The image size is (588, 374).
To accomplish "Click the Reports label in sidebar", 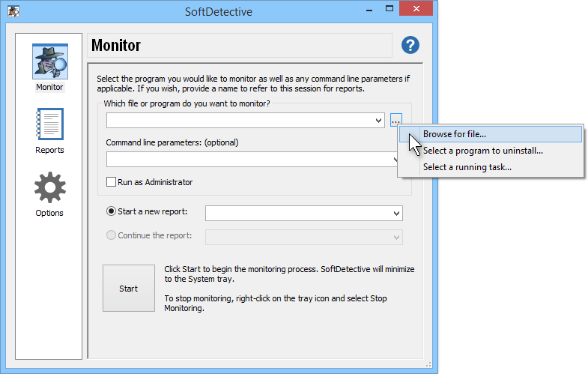I will tap(49, 150).
